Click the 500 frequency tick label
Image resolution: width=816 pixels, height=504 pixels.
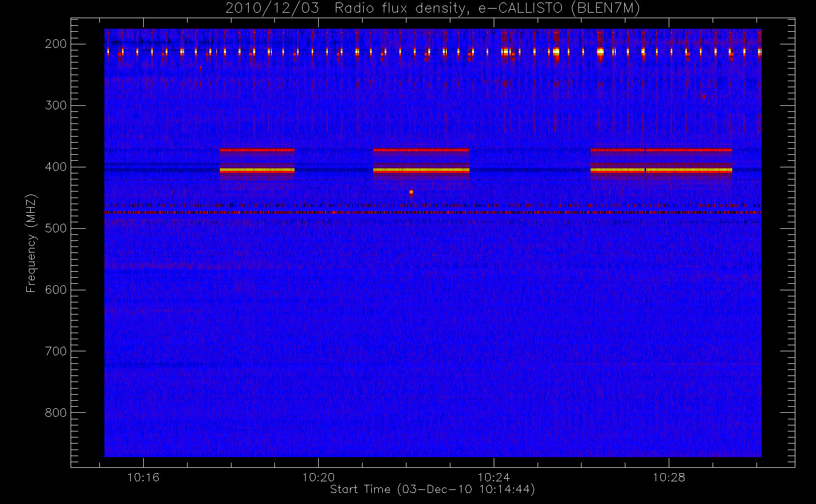pos(56,228)
